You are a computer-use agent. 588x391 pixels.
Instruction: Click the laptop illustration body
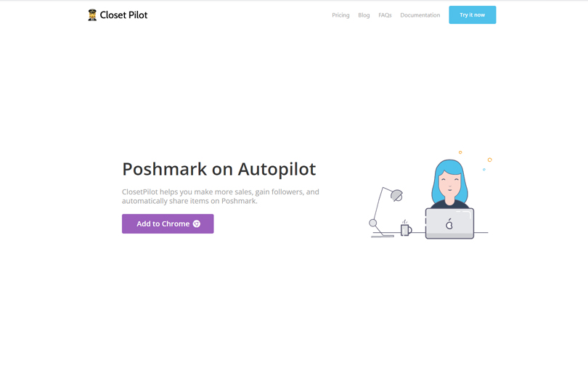[x=449, y=223]
